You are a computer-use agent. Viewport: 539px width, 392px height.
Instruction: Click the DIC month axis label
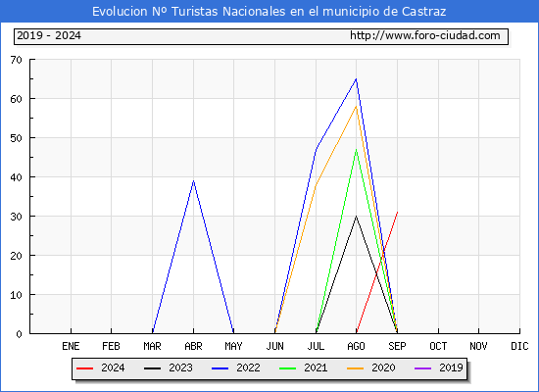click(x=519, y=346)
